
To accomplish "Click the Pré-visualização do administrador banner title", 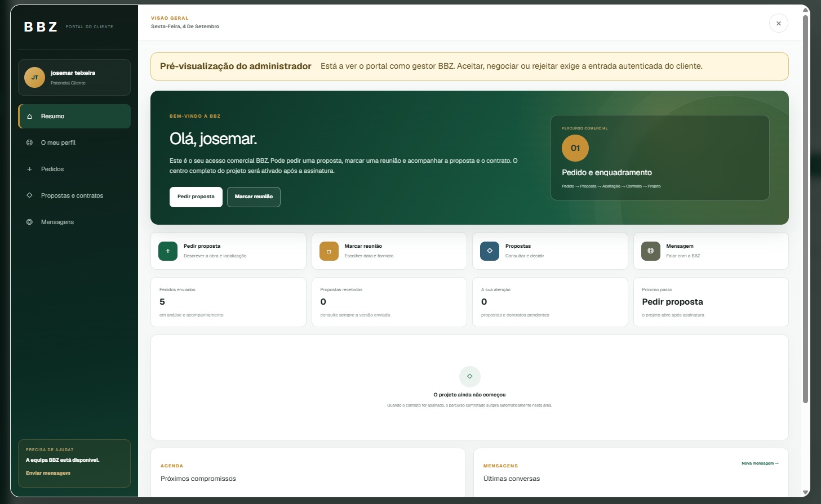I will 236,66.
